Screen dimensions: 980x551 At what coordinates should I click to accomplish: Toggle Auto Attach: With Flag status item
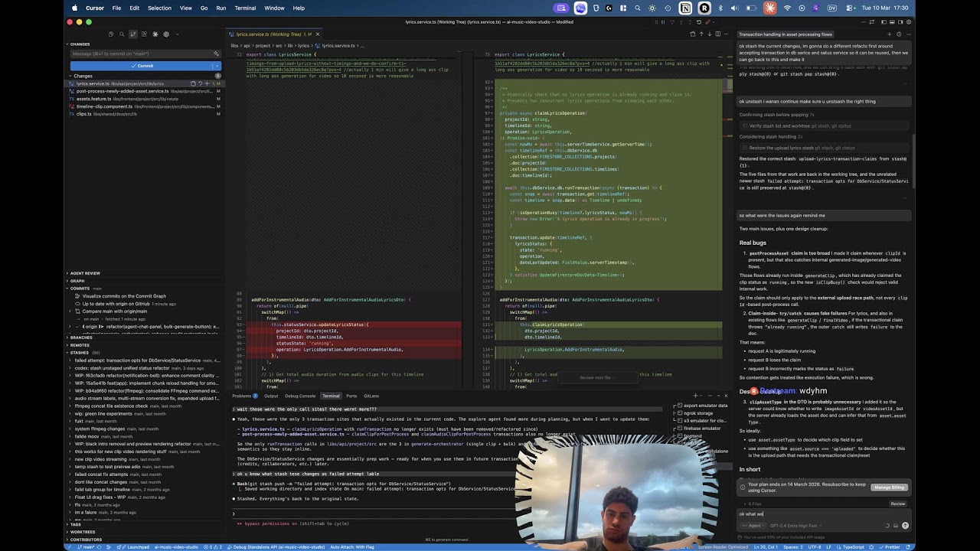coord(352,547)
